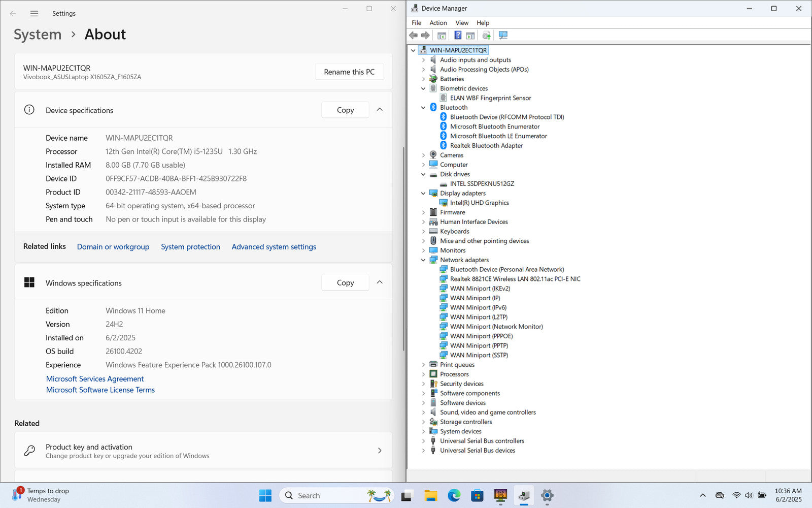The image size is (812, 508).
Task: Open Wi-Fi network tray icon
Action: coord(736,495)
